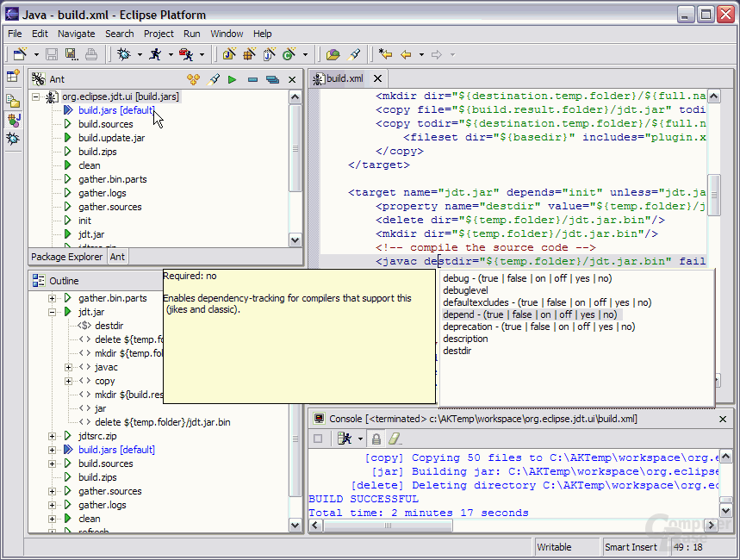
Task: Open the External Tools dropdown arrow
Action: pos(202,55)
